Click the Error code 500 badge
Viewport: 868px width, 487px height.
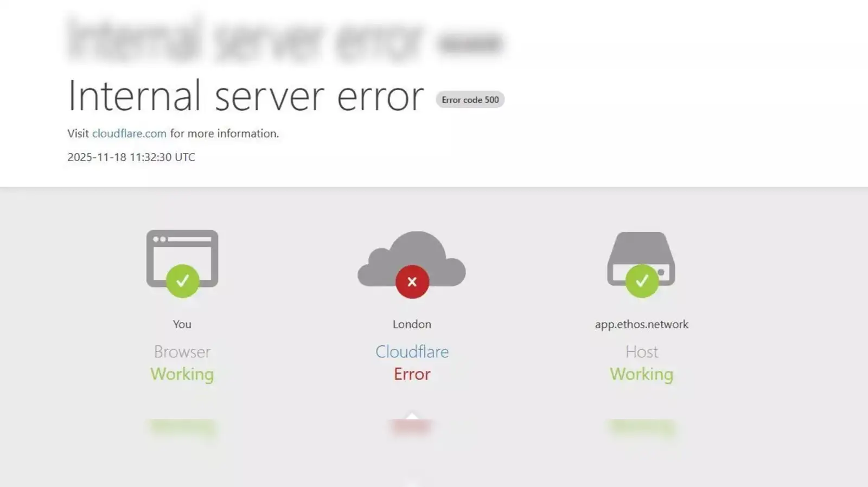pos(470,100)
